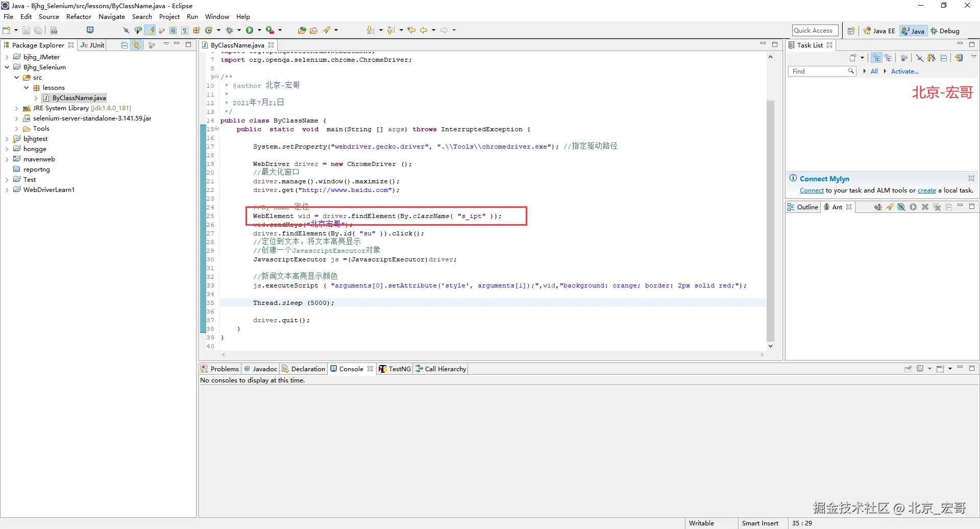
Task: Click Add Buildfiles icon in Ant view
Action: 877,207
